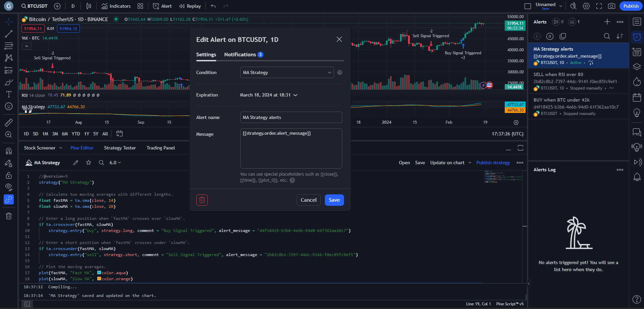The image size is (644, 309).
Task: Start bar Replay mode
Action: coord(190,6)
